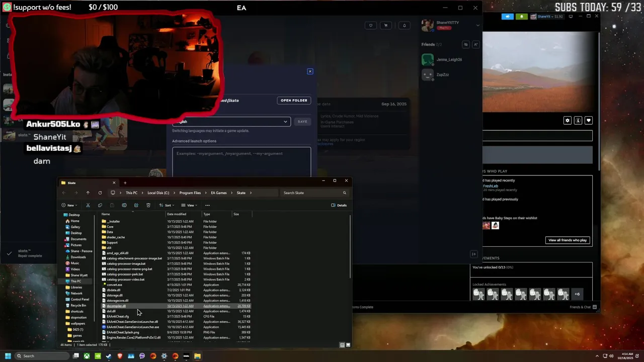The width and height of the screenshot is (644, 362).
Task: Expand the +6 locked achievements in Steam
Action: (577, 294)
